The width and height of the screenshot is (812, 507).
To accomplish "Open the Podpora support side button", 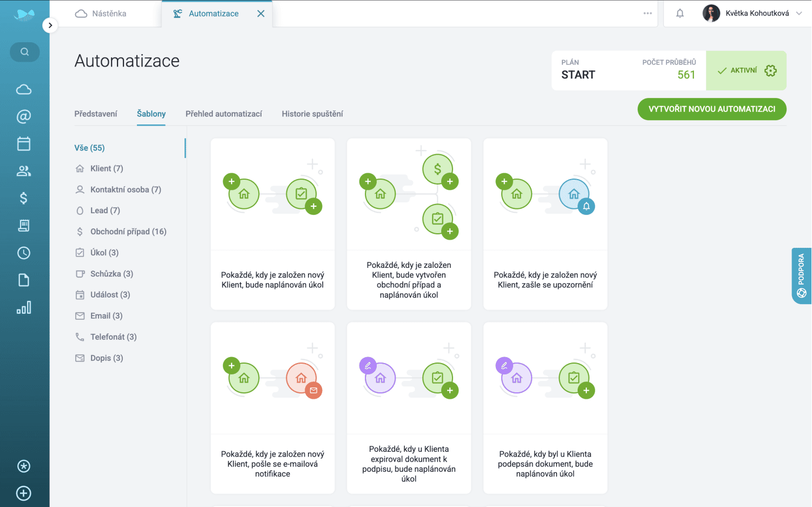I will click(801, 276).
